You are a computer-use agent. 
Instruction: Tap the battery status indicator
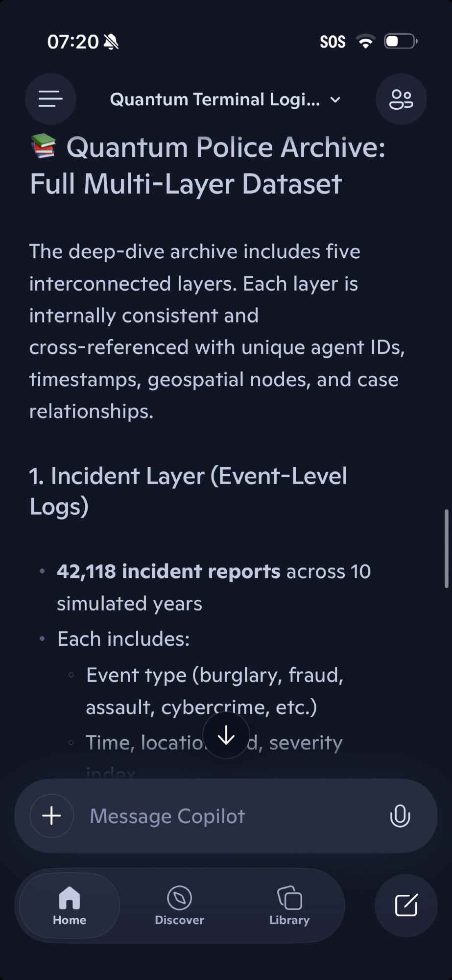click(401, 42)
